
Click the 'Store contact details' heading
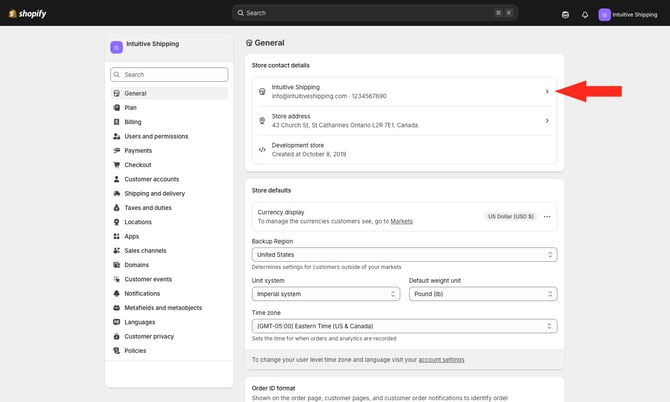pos(281,65)
